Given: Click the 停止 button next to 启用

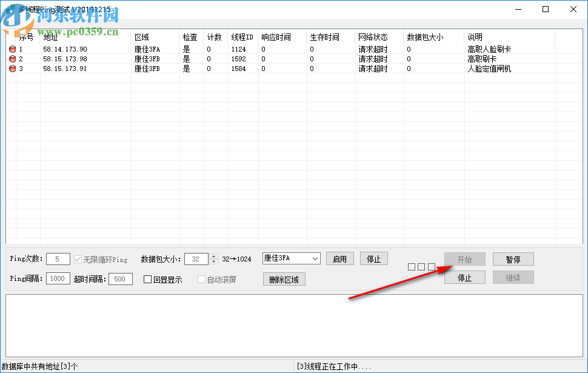Looking at the screenshot, I should [x=373, y=259].
